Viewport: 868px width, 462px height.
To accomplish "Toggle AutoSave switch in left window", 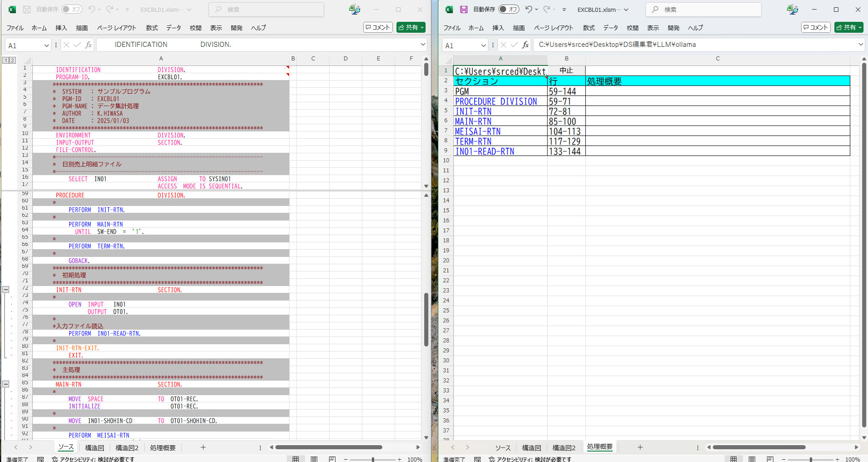I will pos(72,9).
